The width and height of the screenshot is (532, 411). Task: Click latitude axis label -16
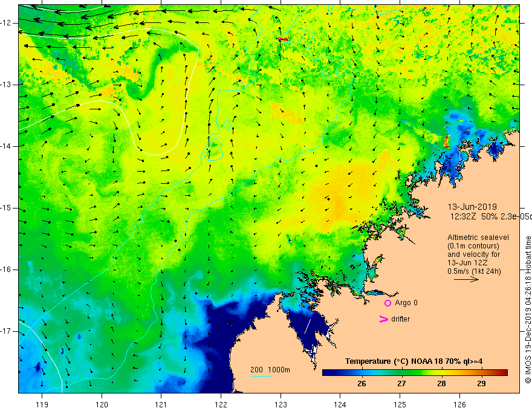point(7,270)
